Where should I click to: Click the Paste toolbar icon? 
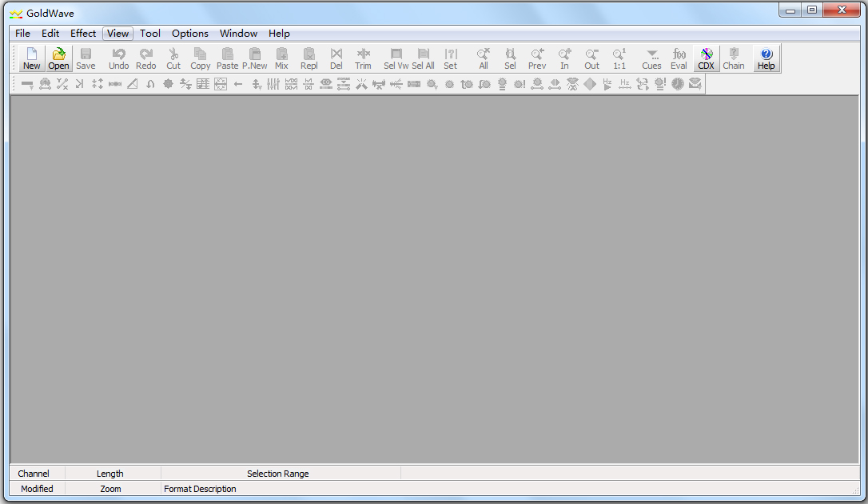227,58
